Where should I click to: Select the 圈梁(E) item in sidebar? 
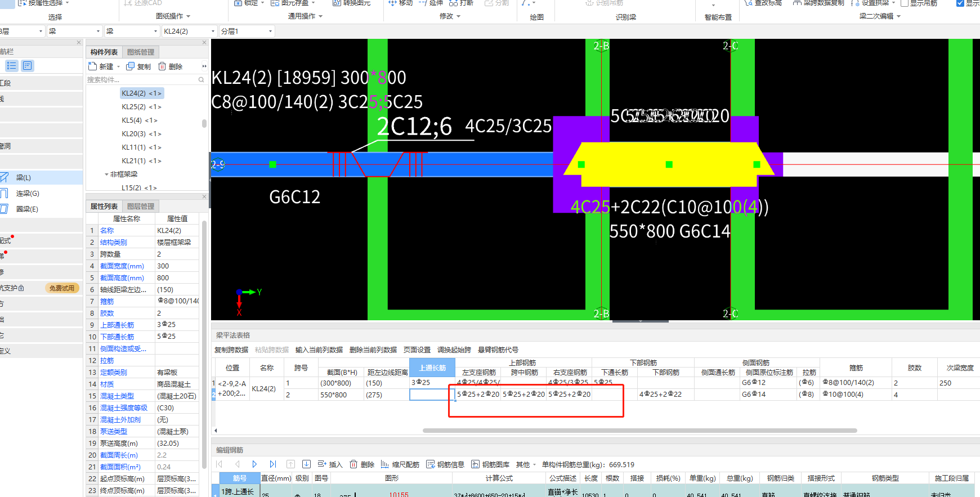pos(41,209)
